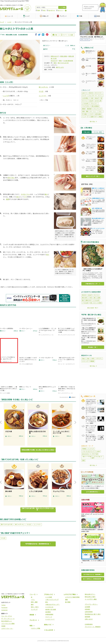This screenshot has height=644, width=106.
Task: Open the main dish photo of the recipe
Action: tap(20, 60)
